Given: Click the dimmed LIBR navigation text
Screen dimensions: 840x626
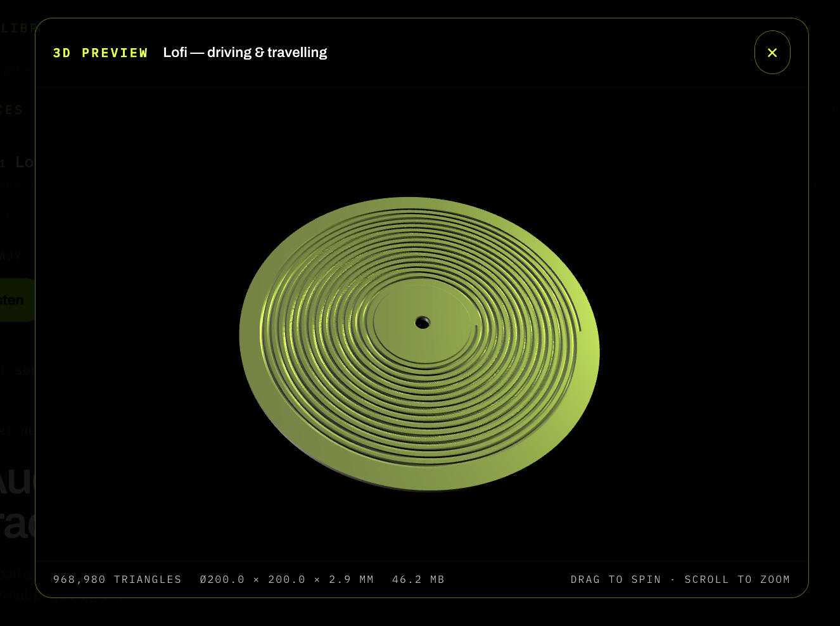Looking at the screenshot, I should pyautogui.click(x=18, y=28).
